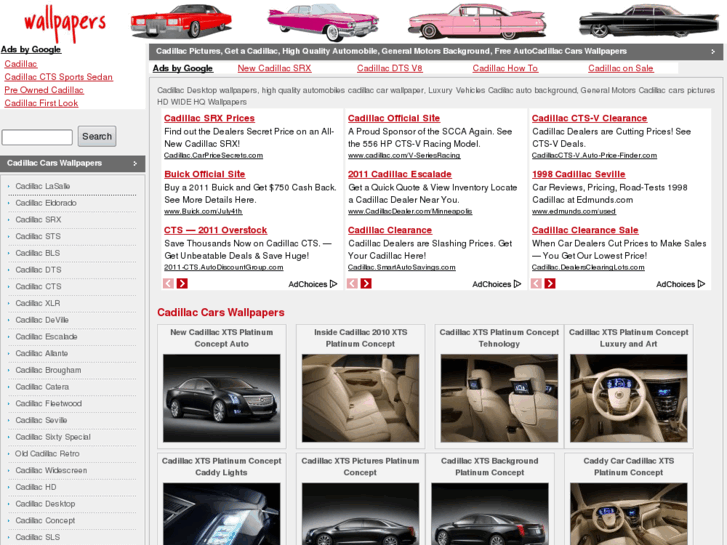Go to next ads in Cadillac SRX Prices block
Viewport: 727px width, 545px height.
[182, 283]
